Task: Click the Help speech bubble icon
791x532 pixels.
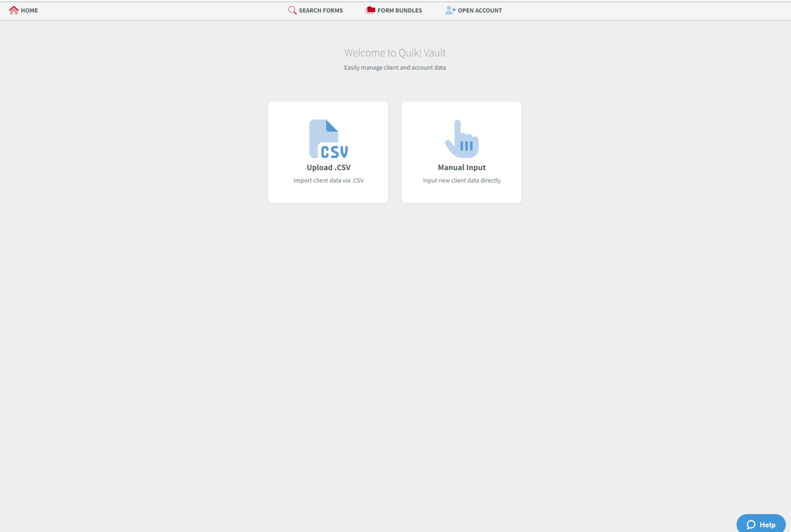Action: (x=751, y=525)
